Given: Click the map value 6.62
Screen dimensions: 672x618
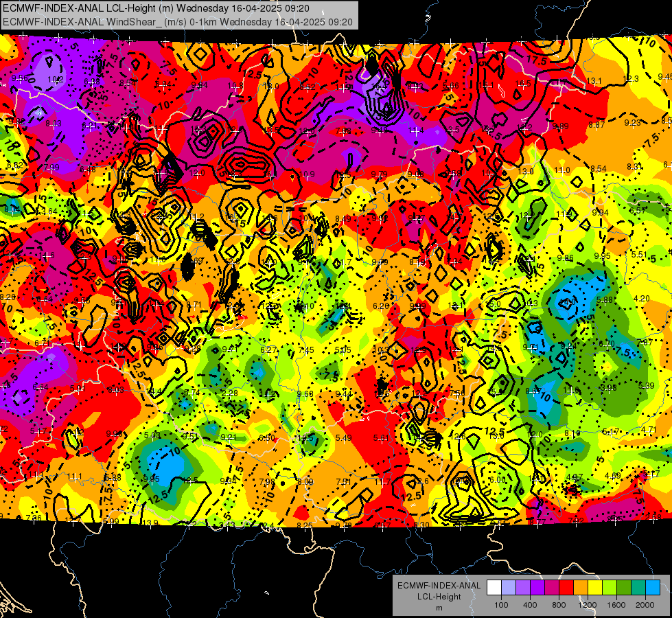Looking at the screenshot, I should [x=15, y=165].
